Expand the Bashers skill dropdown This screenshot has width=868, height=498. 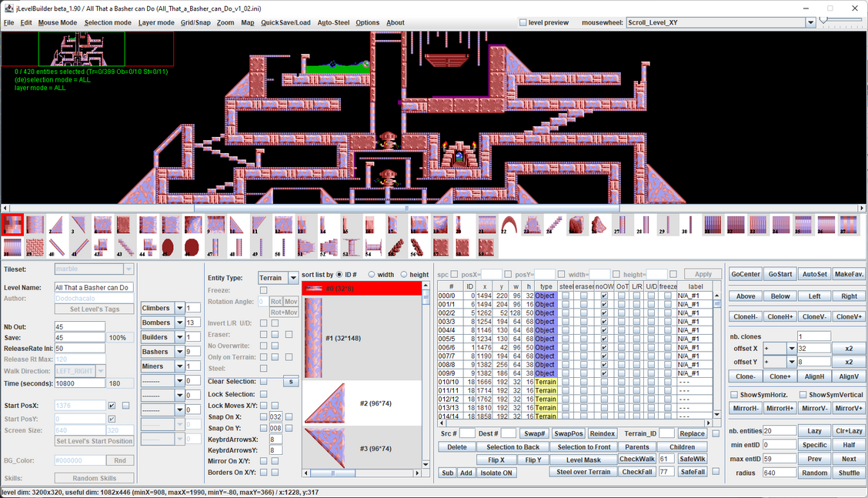click(179, 352)
